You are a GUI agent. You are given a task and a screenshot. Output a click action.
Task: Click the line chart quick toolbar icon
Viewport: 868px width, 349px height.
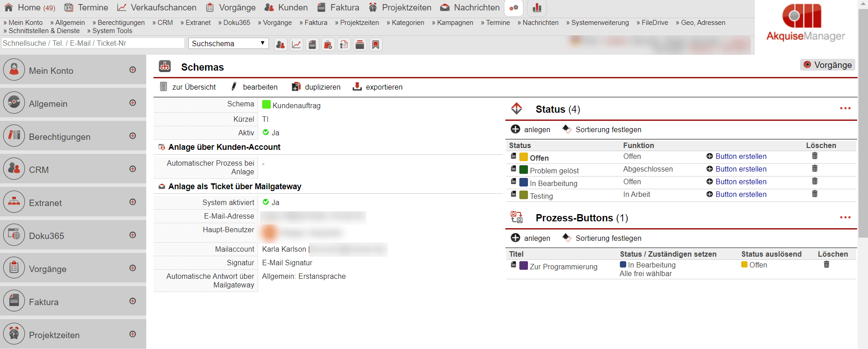point(296,44)
